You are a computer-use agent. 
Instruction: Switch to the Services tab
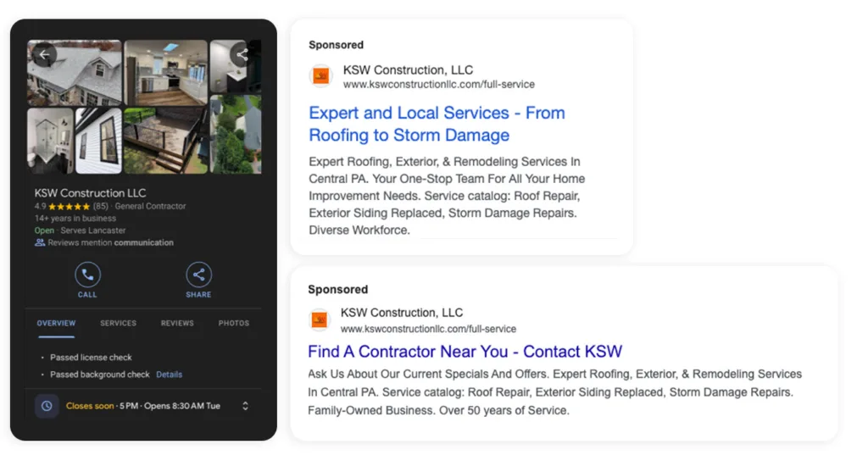[118, 323]
